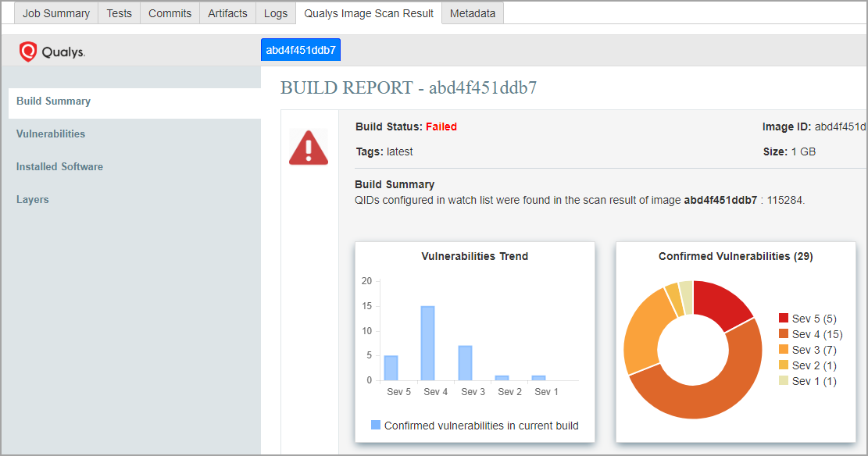This screenshot has width=868, height=456.
Task: Select the abd4f451ddb7 image button
Action: [x=301, y=50]
